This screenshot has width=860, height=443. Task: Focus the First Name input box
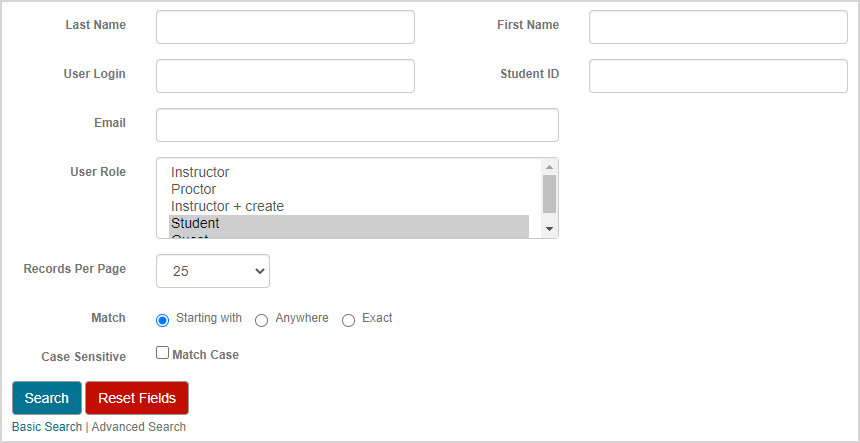point(717,27)
